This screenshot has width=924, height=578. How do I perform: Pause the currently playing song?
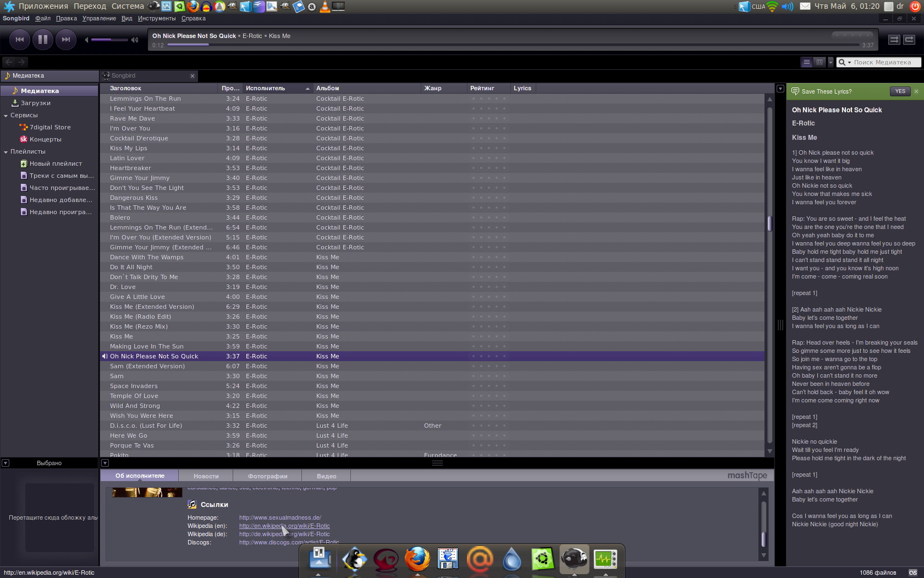coord(42,40)
